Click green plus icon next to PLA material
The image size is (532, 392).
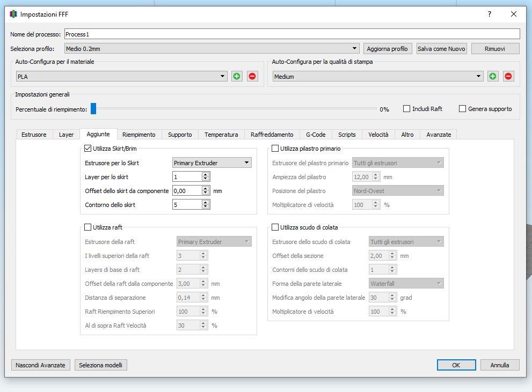[237, 76]
